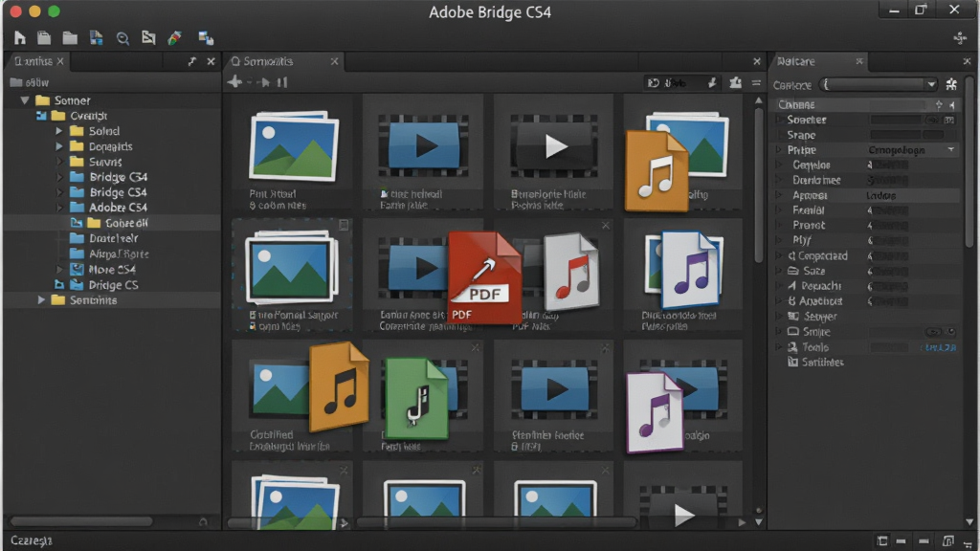Click the Home icon in the top toolbar
This screenshot has width=980, height=551.
[x=20, y=38]
